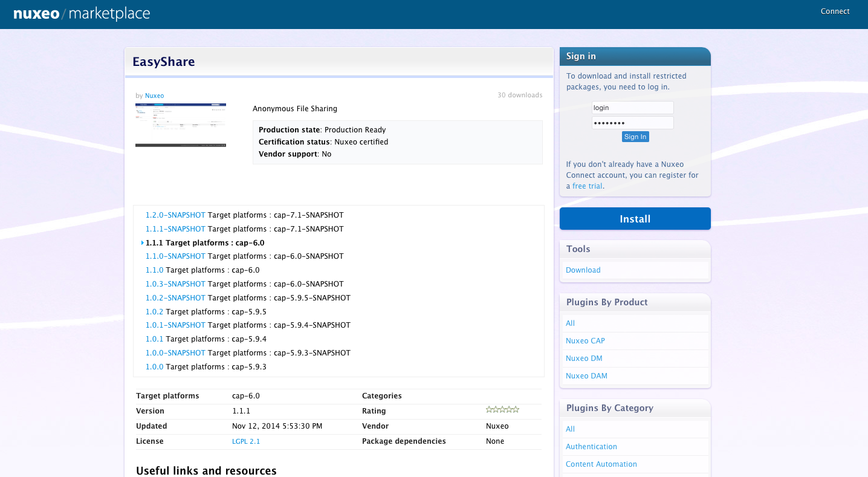The width and height of the screenshot is (868, 477).
Task: Select All under Plugins By Product
Action: pyautogui.click(x=570, y=323)
